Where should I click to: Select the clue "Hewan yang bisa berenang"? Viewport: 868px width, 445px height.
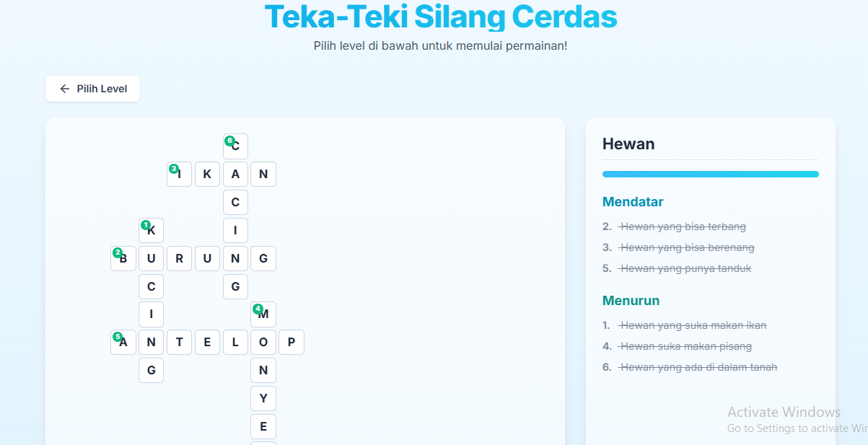pos(687,247)
